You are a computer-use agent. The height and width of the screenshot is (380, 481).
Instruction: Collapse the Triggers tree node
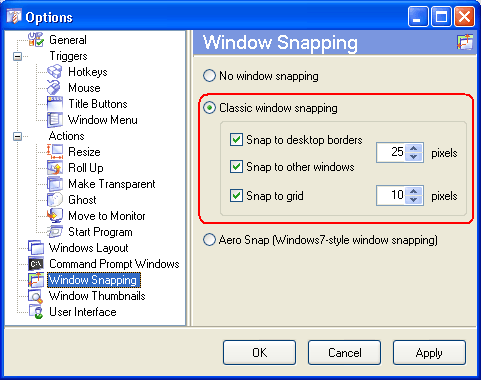(x=17, y=56)
